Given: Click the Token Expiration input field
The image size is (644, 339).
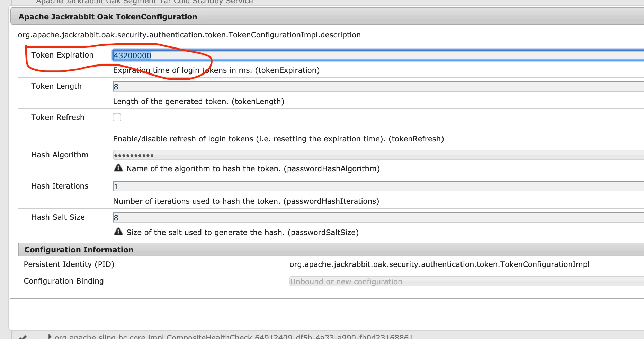Looking at the screenshot, I should pos(378,55).
